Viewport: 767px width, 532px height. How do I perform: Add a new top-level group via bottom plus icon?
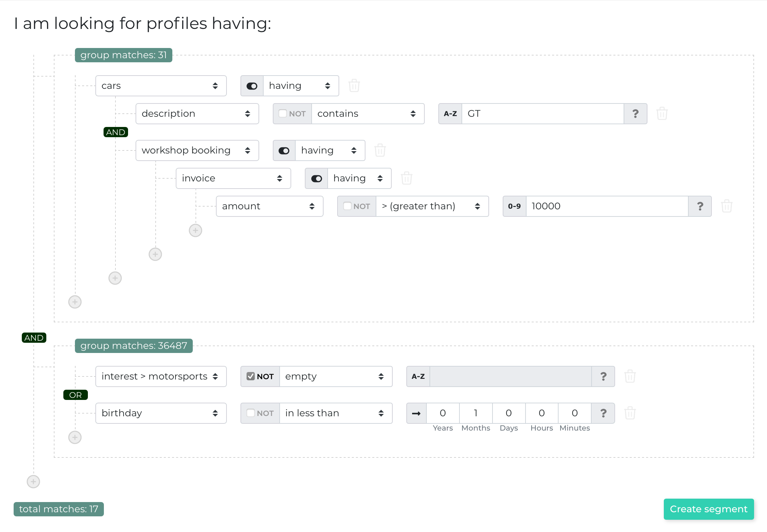(x=33, y=481)
